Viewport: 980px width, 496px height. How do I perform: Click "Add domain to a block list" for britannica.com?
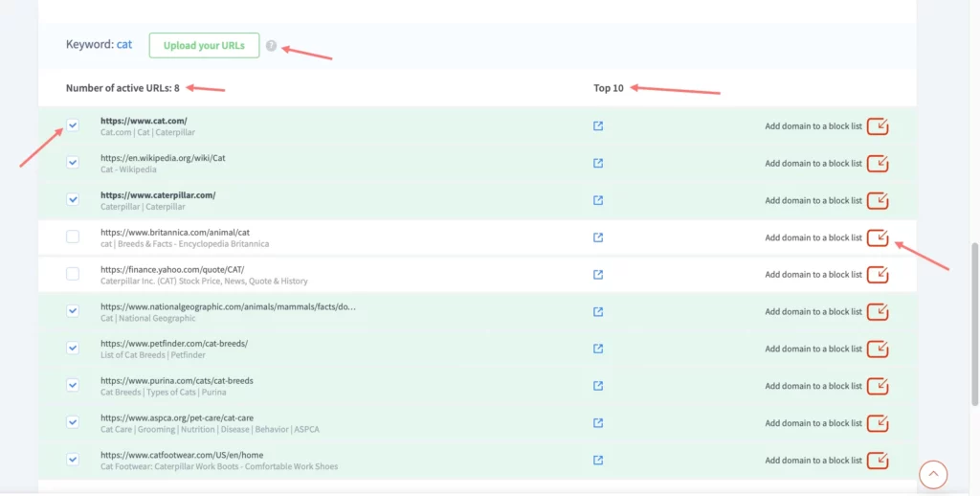click(813, 237)
